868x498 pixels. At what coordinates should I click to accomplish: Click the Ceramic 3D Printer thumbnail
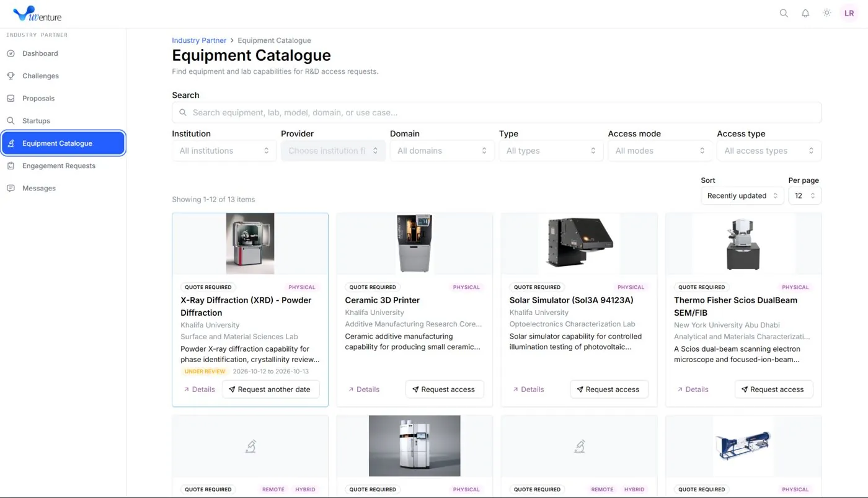(415, 244)
